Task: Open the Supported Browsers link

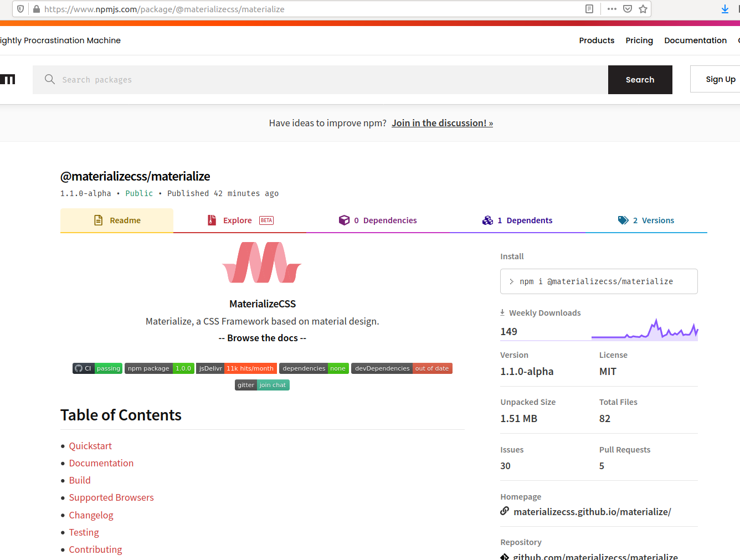Action: pyautogui.click(x=111, y=497)
